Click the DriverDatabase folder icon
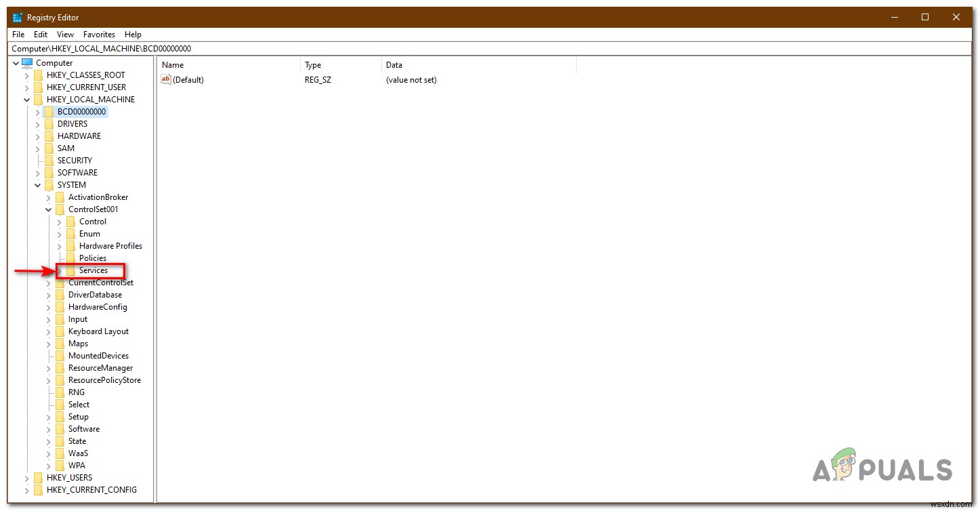980x511 pixels. coord(60,294)
